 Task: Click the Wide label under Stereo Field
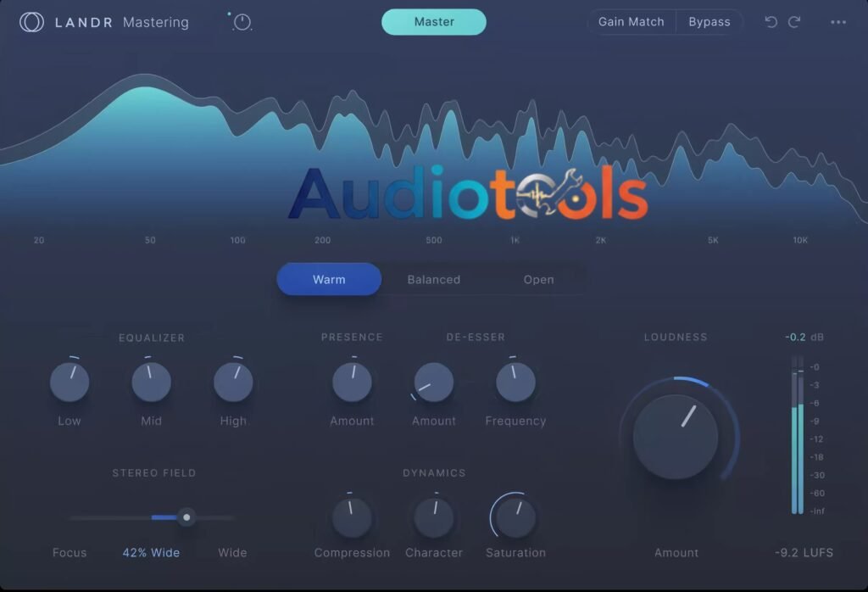tap(232, 553)
